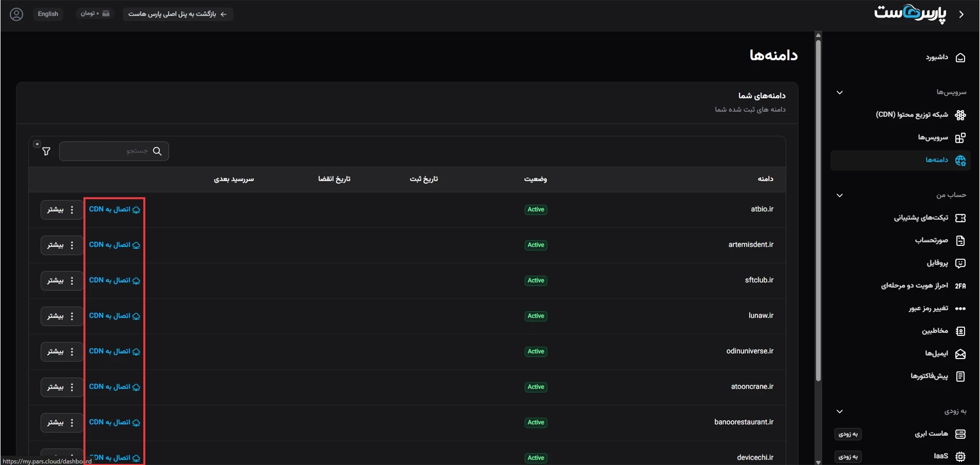Collapse the به زودی section chevron

(840, 412)
